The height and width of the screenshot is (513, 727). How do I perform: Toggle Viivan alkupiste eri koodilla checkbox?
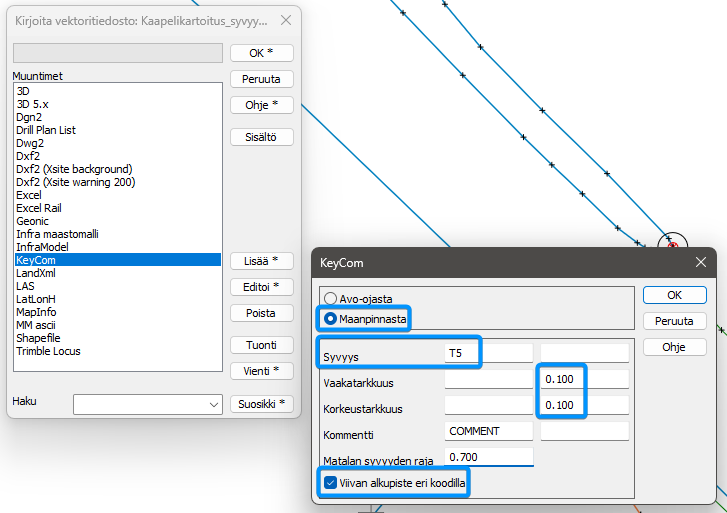[331, 483]
